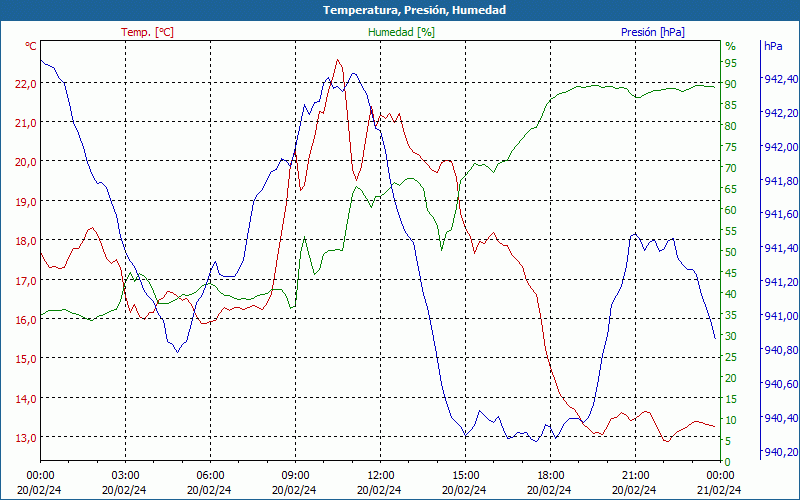Click pressure axis label "941,00"

tap(780, 316)
